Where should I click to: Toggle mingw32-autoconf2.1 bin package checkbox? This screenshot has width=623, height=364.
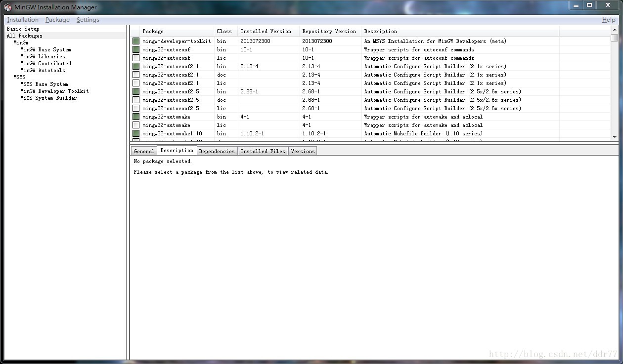point(136,66)
